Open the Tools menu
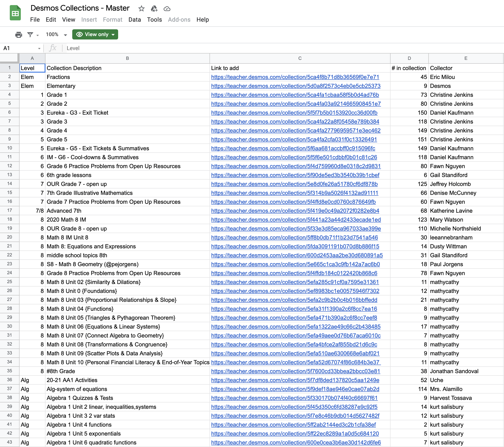504x447 pixels. click(154, 20)
